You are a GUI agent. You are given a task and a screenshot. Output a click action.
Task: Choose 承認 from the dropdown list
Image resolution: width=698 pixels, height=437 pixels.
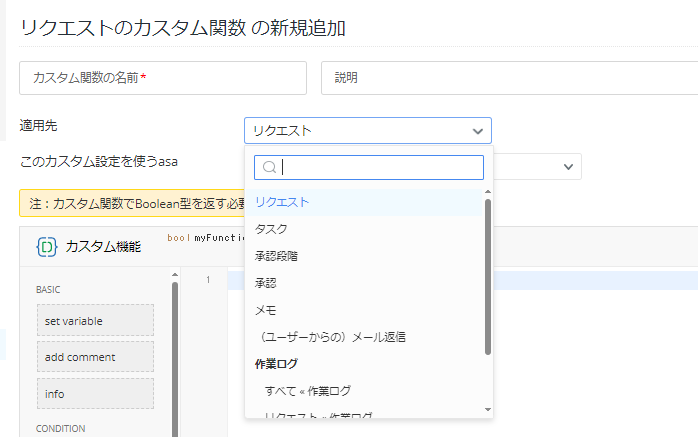coord(265,283)
